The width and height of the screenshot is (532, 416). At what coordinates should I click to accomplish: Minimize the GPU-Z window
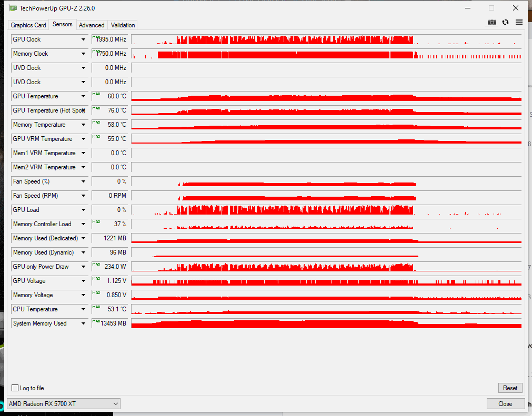(x=468, y=8)
